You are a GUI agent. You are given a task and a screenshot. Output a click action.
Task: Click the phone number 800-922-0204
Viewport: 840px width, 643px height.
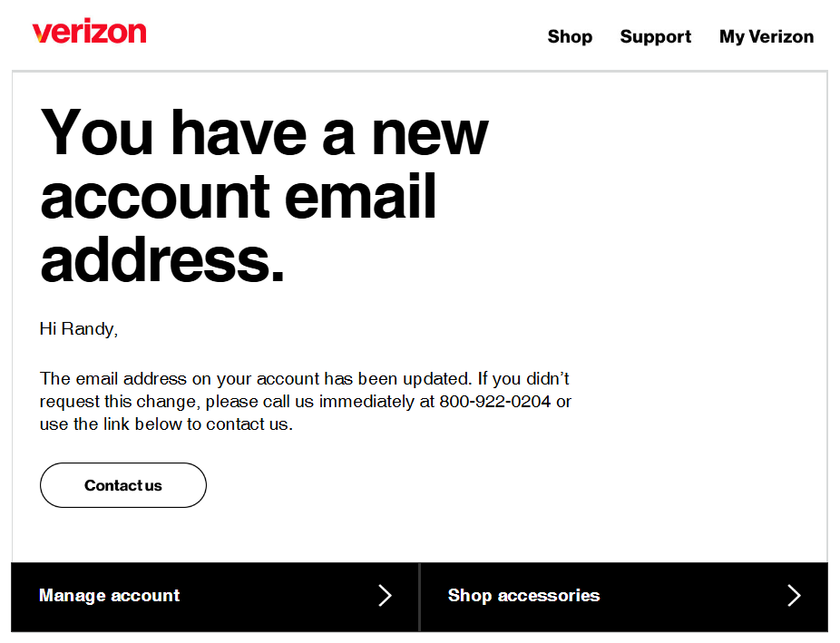click(x=495, y=402)
